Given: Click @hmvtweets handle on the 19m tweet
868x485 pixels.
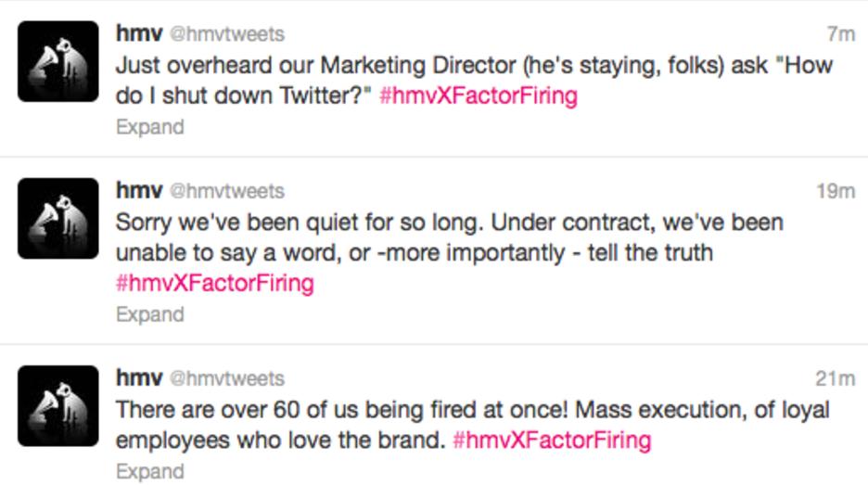Looking at the screenshot, I should [x=226, y=192].
